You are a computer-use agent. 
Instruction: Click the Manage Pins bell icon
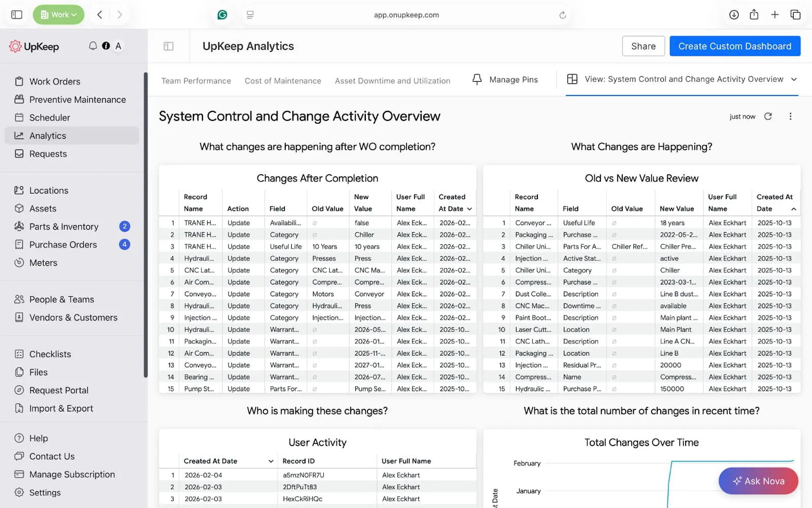click(477, 79)
